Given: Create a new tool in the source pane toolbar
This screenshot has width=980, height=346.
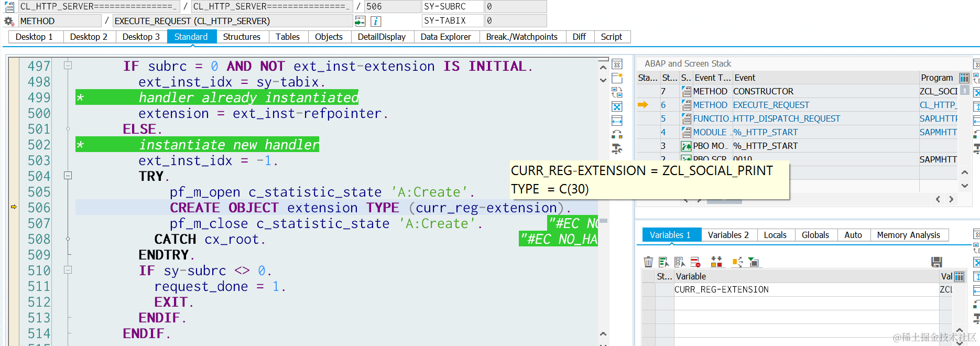Looking at the screenshot, I should pos(617,79).
